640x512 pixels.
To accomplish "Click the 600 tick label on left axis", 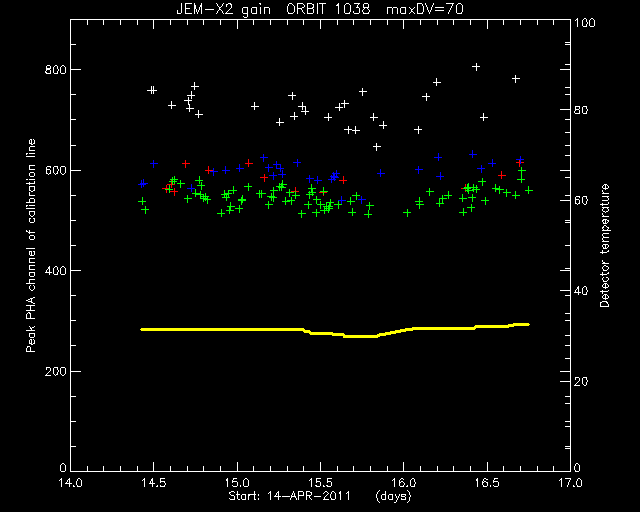I will click(x=55, y=170).
